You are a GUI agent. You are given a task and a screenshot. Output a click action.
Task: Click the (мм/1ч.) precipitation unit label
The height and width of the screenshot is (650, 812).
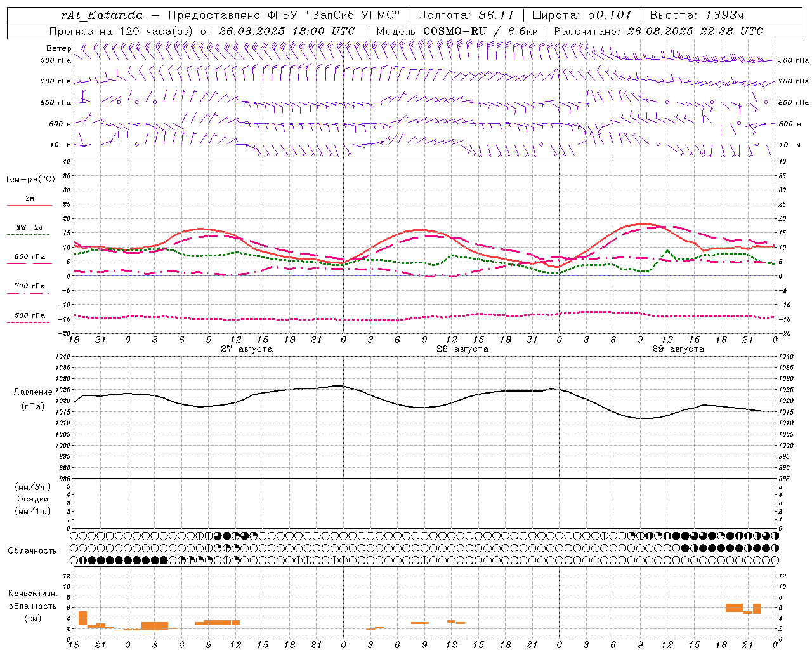tap(33, 511)
